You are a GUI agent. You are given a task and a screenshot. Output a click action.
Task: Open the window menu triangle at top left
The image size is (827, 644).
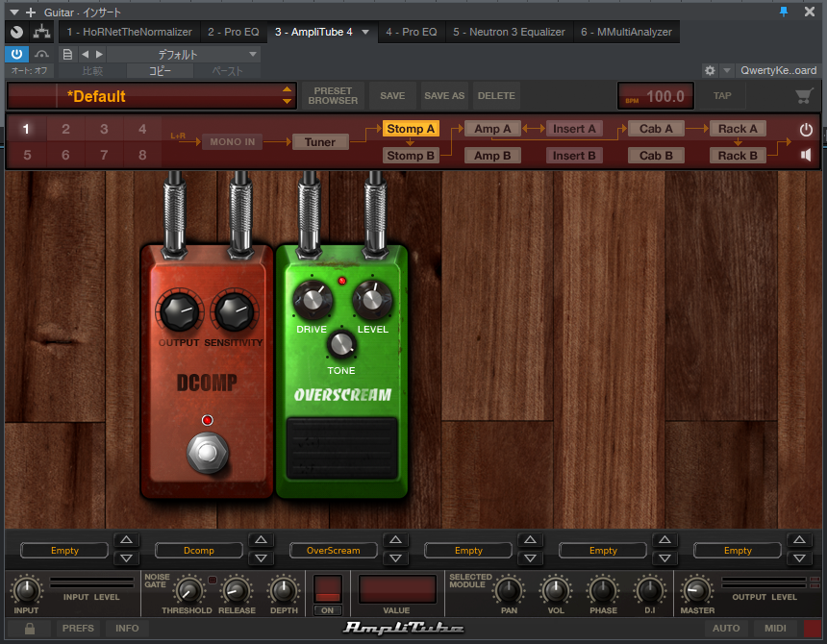(14, 12)
